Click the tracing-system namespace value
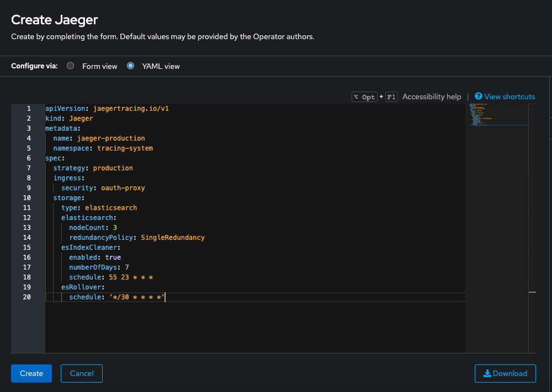 pos(125,148)
